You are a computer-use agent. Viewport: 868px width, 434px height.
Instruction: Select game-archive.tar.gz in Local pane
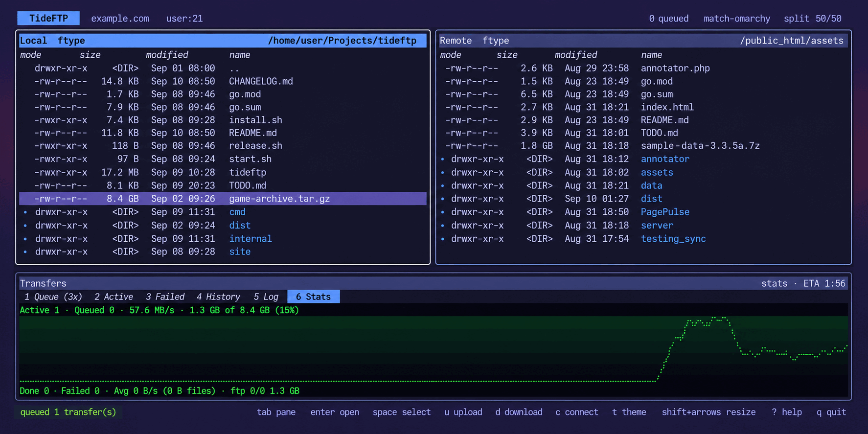coord(223,199)
